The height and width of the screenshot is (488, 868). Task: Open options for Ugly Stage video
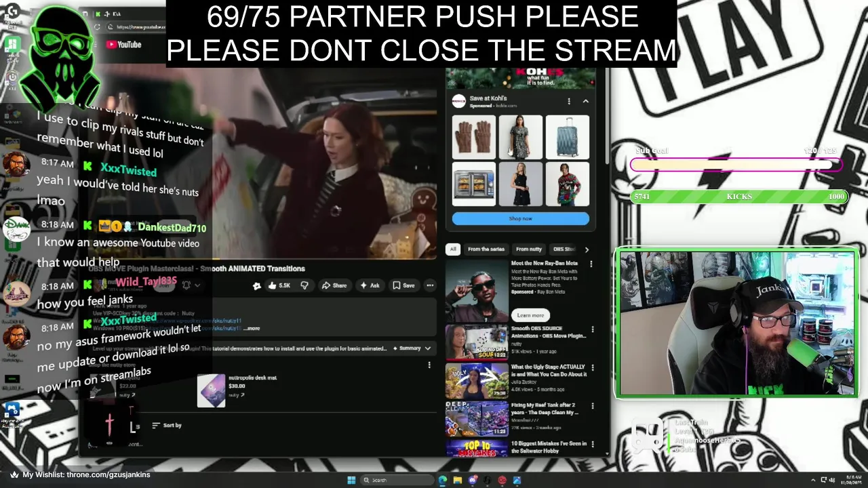coord(593,367)
